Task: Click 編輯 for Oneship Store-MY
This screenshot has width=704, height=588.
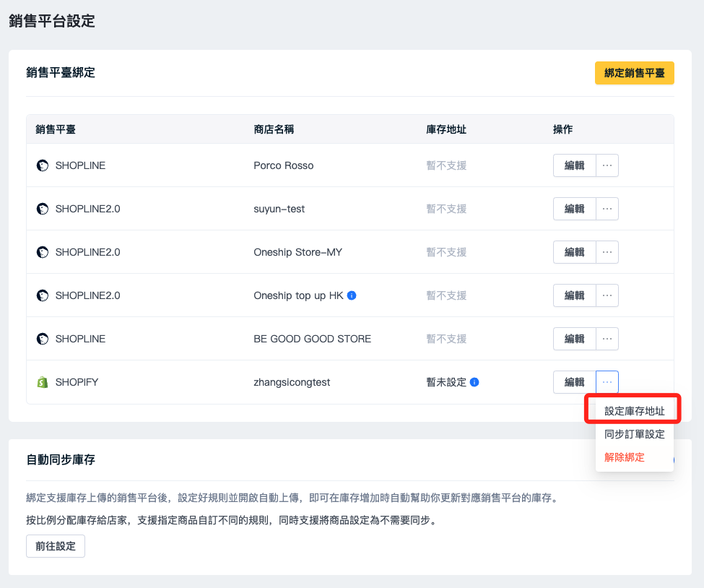Action: point(574,252)
